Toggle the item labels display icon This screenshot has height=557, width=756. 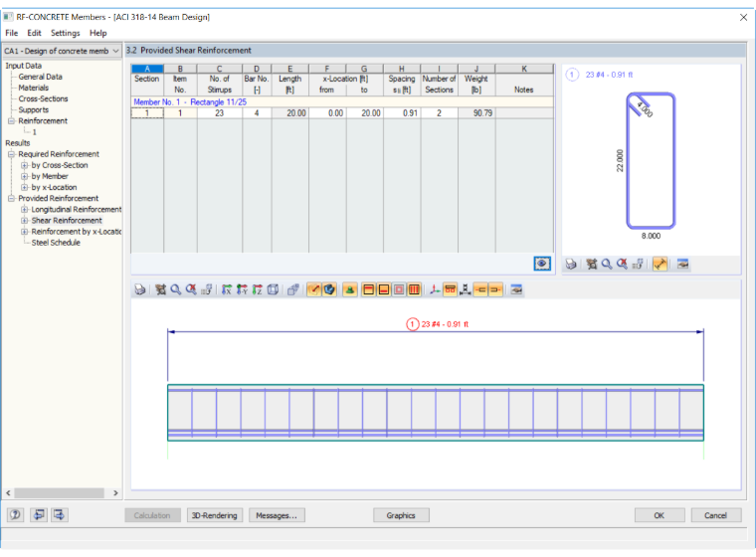point(450,289)
